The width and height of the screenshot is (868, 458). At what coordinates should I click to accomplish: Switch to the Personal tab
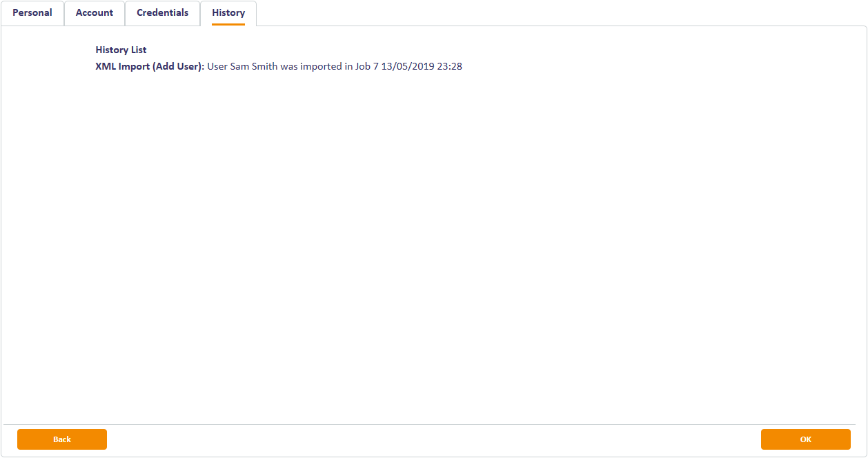(32, 13)
